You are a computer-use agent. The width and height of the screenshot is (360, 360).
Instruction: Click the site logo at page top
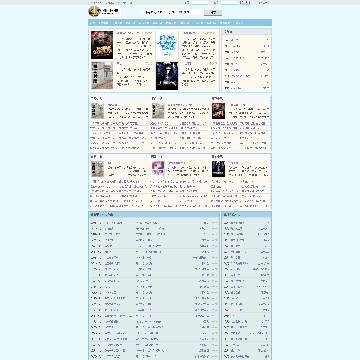click(x=104, y=12)
